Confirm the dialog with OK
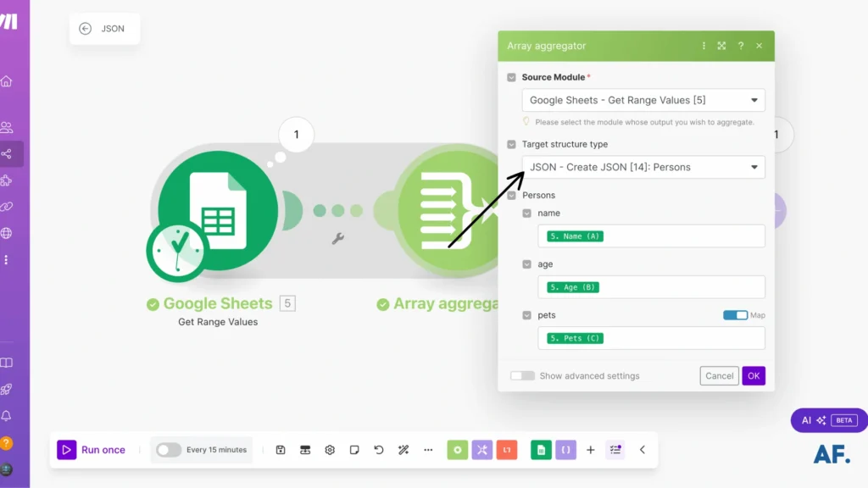 click(x=754, y=375)
